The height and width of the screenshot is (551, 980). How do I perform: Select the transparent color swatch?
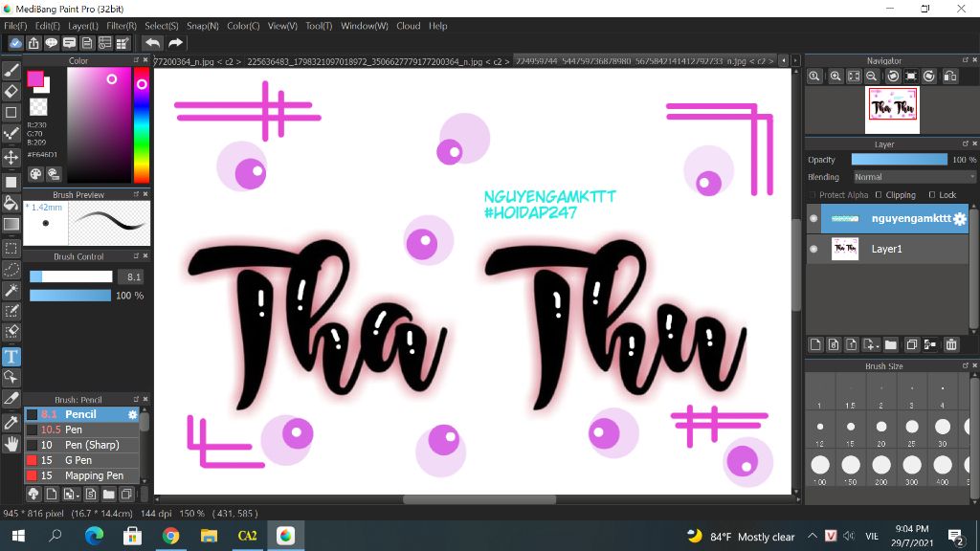coord(38,107)
